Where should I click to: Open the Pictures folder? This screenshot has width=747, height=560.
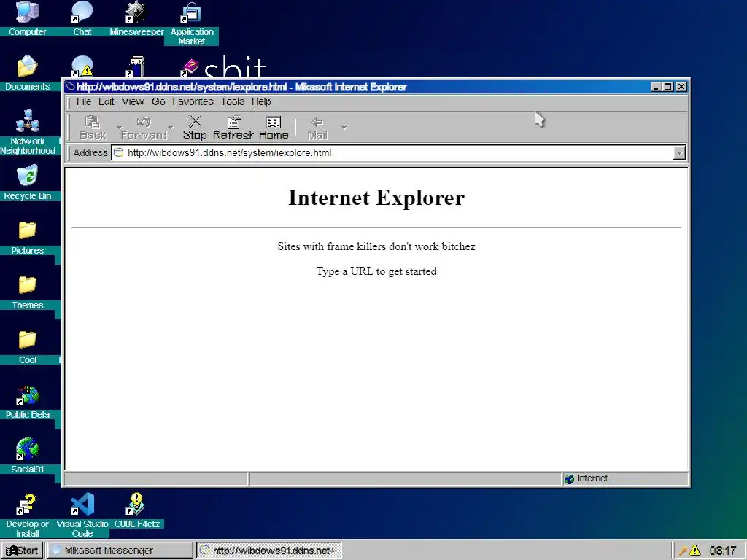tap(27, 237)
